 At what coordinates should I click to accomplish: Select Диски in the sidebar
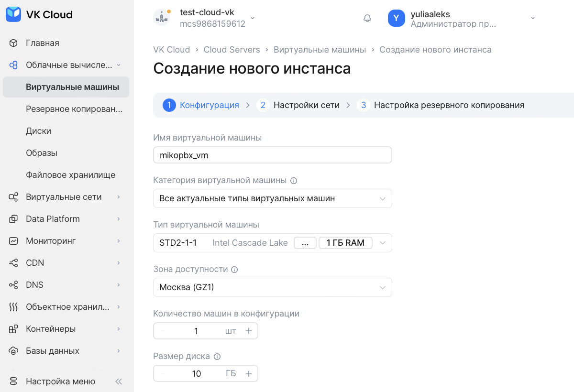point(38,131)
